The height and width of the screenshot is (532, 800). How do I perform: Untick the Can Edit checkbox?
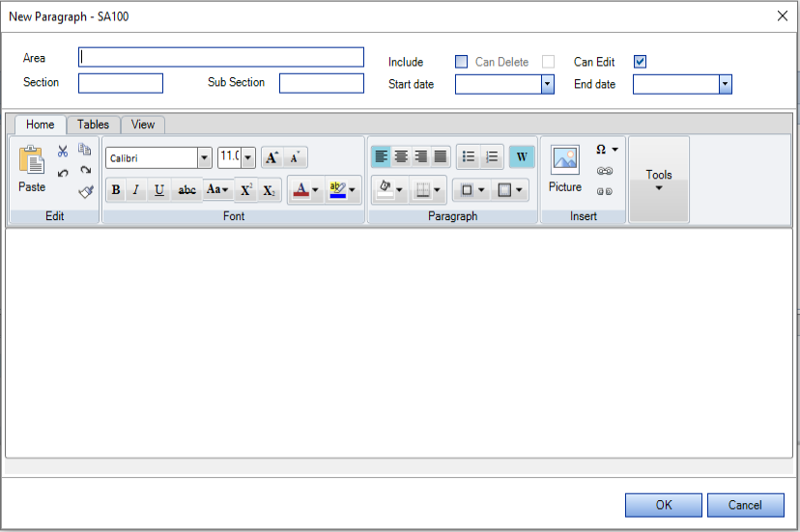pyautogui.click(x=640, y=62)
